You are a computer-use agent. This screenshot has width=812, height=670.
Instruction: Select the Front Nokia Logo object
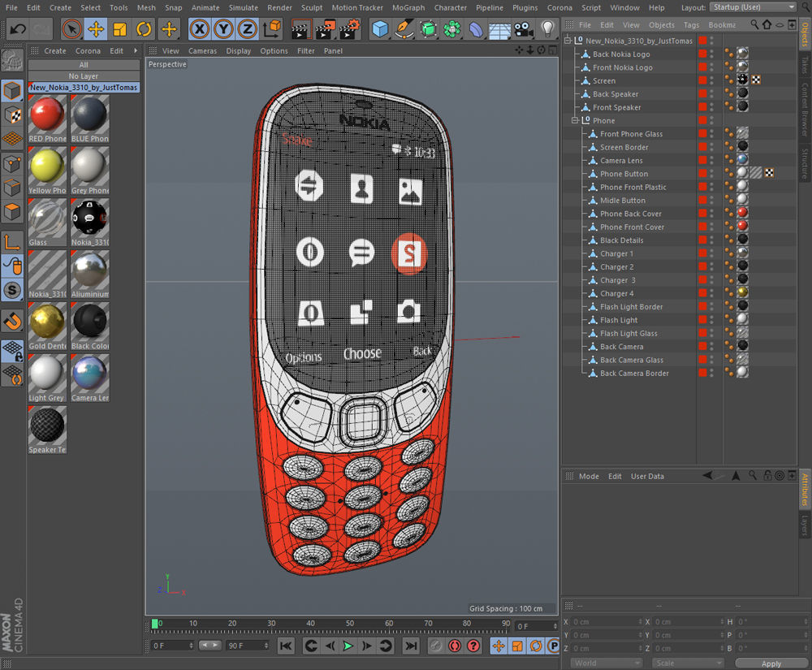pyautogui.click(x=623, y=67)
